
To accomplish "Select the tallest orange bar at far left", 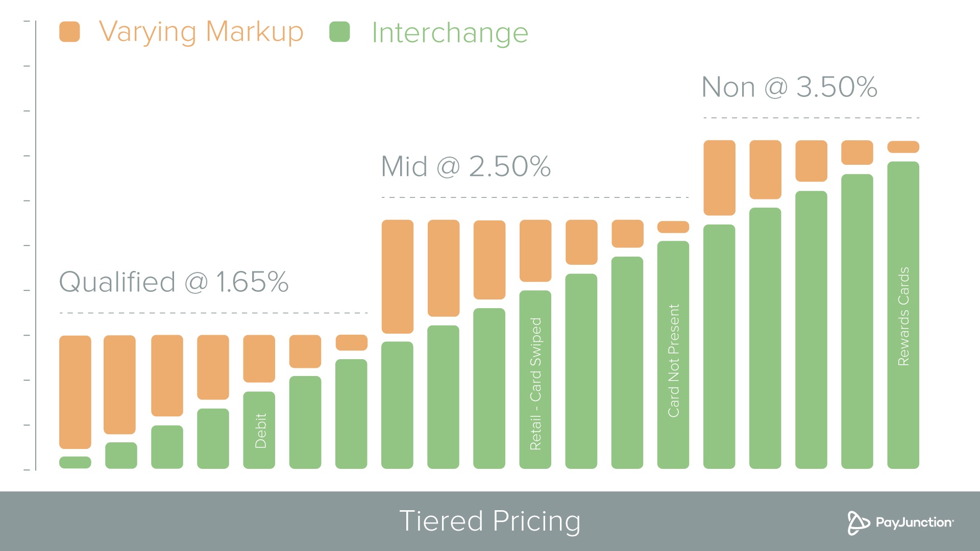I will [75, 392].
